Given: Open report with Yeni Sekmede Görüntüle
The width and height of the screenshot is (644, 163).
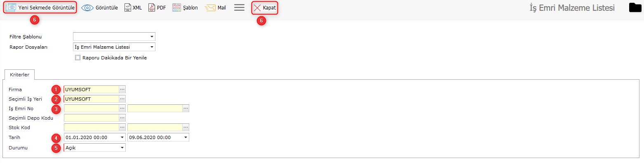Looking at the screenshot, I should [x=40, y=7].
